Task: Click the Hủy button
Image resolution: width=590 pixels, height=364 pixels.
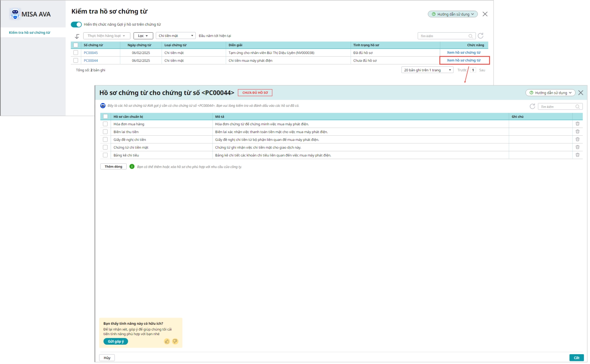Action: tap(107, 358)
